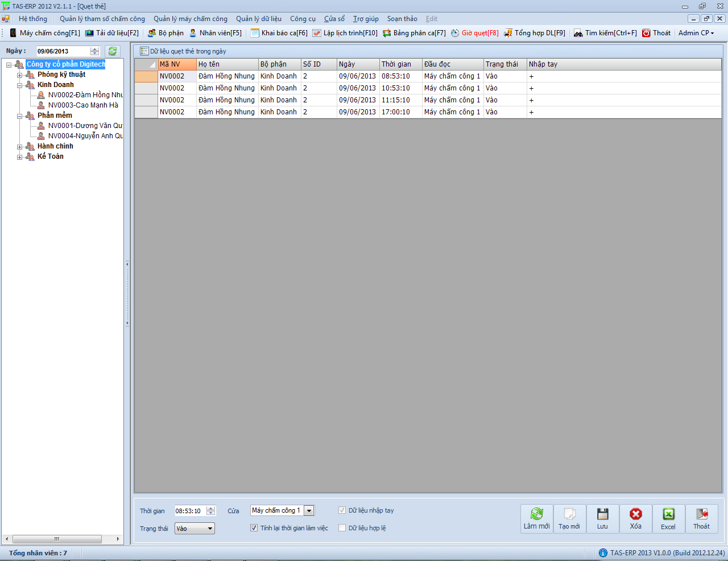Collapse Kinh Doanh tree node
This screenshot has height=561, width=728.
pos(20,85)
